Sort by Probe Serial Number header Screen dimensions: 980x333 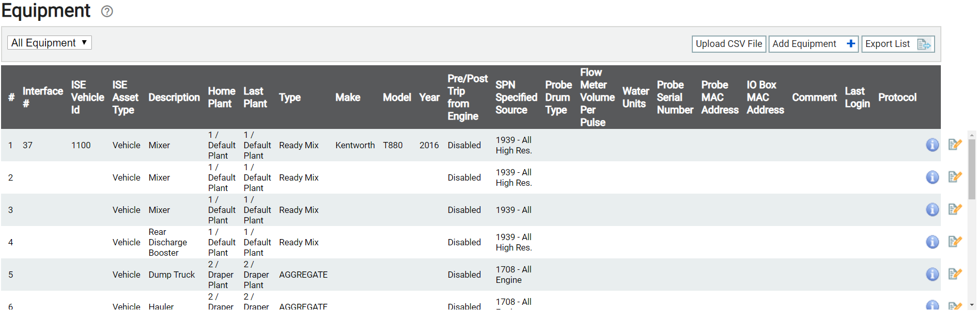(675, 98)
